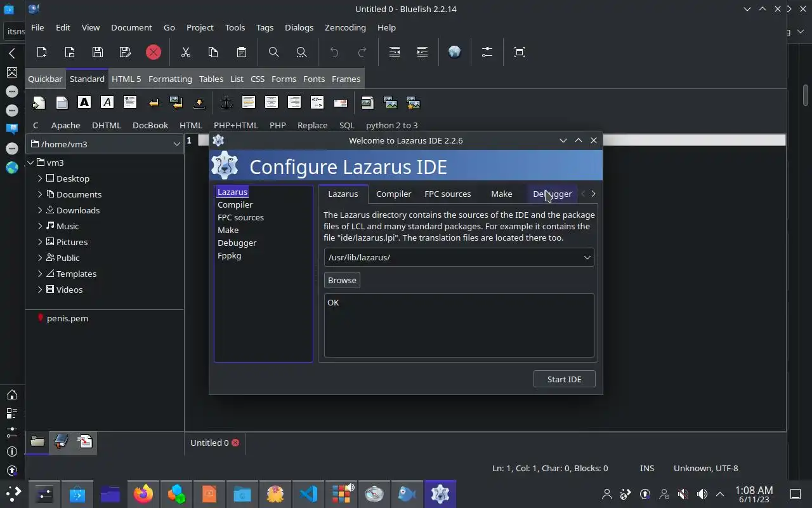Expand the Pictures folder node

tap(40, 242)
